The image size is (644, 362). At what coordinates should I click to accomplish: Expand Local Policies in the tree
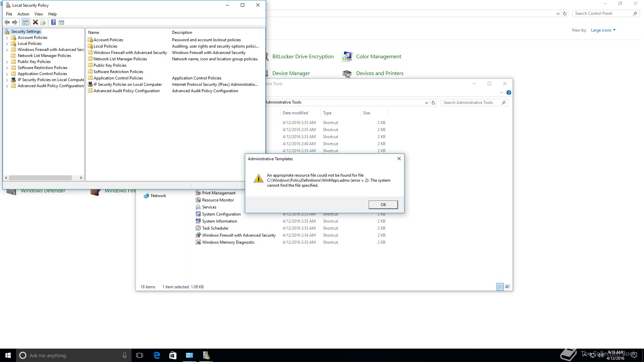tap(7, 44)
